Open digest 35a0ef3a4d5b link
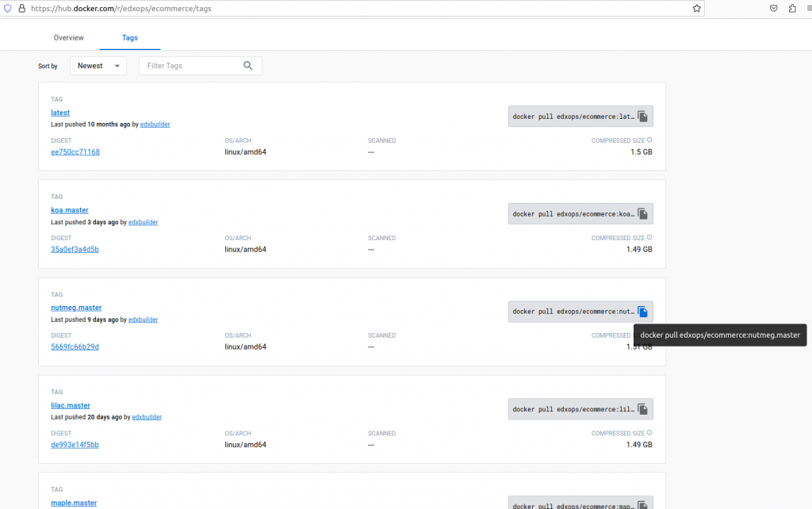This screenshot has width=812, height=509. pyautogui.click(x=75, y=249)
